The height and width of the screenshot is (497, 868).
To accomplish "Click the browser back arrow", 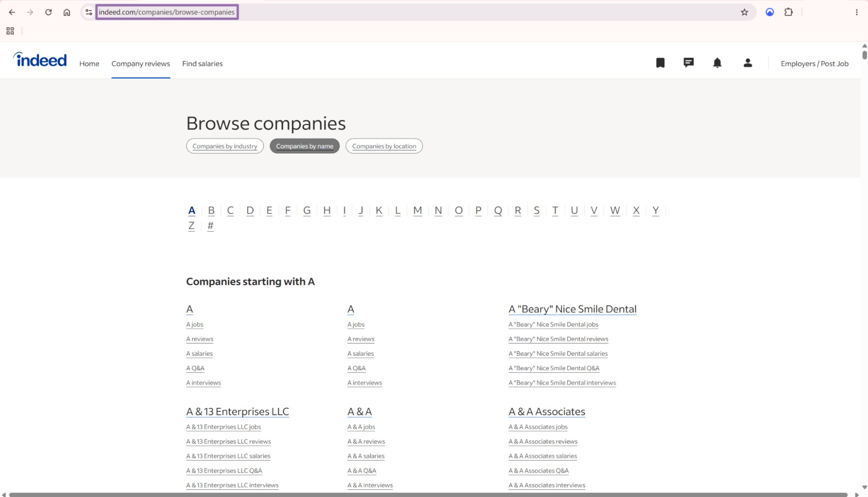I will [x=12, y=12].
